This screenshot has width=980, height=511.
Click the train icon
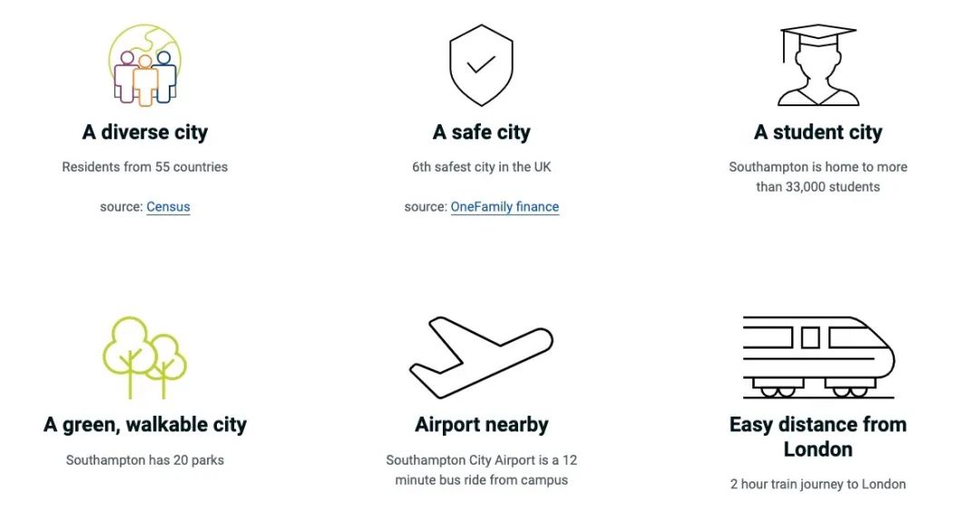(x=818, y=357)
